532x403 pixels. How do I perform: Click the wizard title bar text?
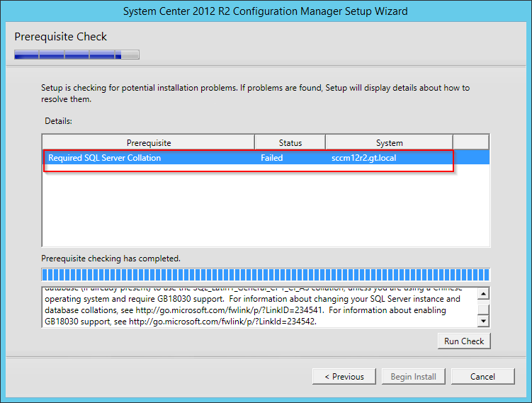point(266,11)
